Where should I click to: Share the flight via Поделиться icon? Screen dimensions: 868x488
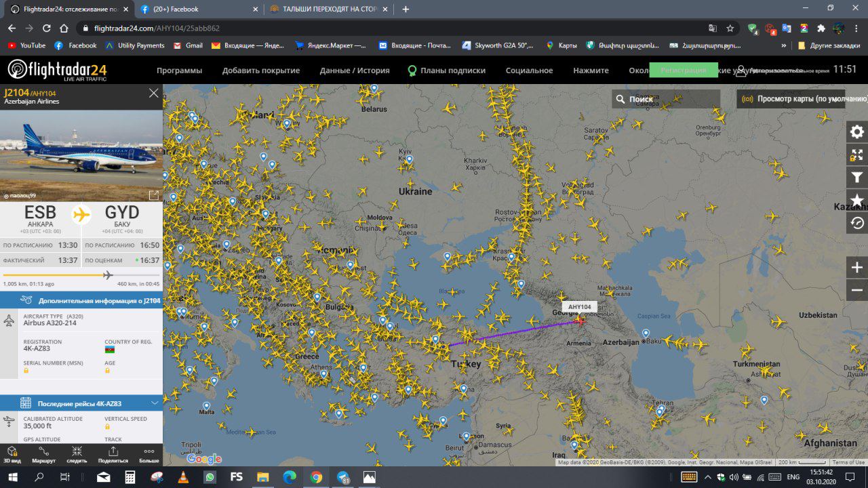[x=113, y=455]
